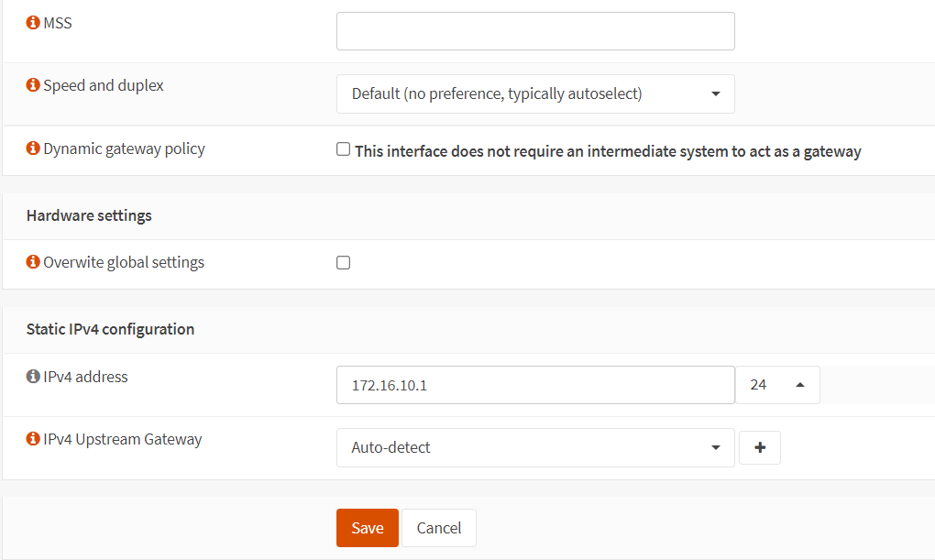The image size is (935, 560).
Task: Add a new gateway with the plus button
Action: coord(759,448)
